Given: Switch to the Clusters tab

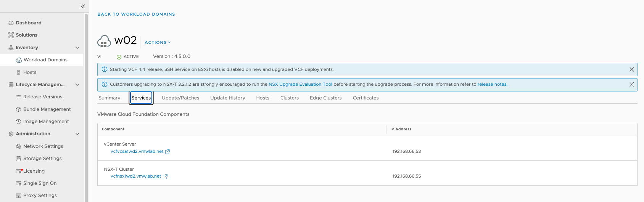Looking at the screenshot, I should click(290, 98).
